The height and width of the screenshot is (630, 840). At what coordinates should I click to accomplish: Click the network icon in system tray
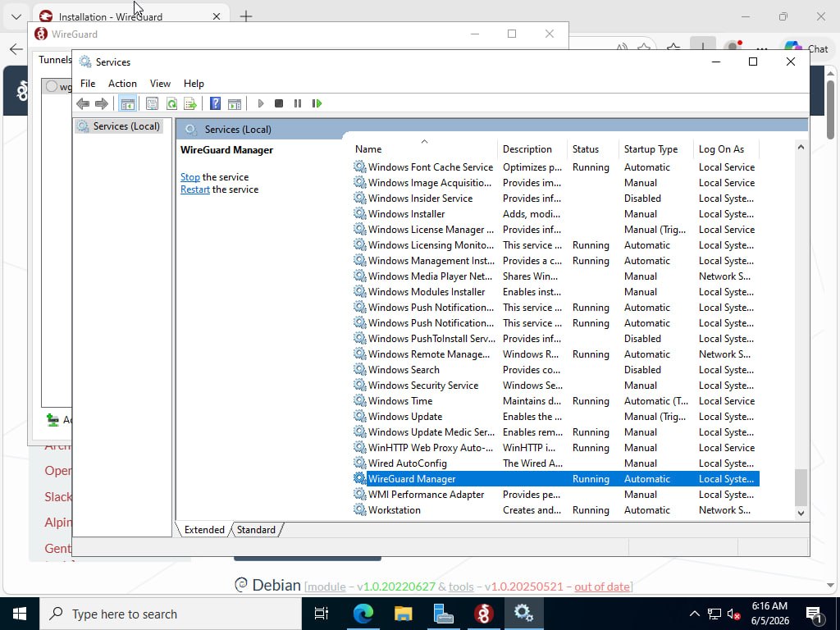714,614
